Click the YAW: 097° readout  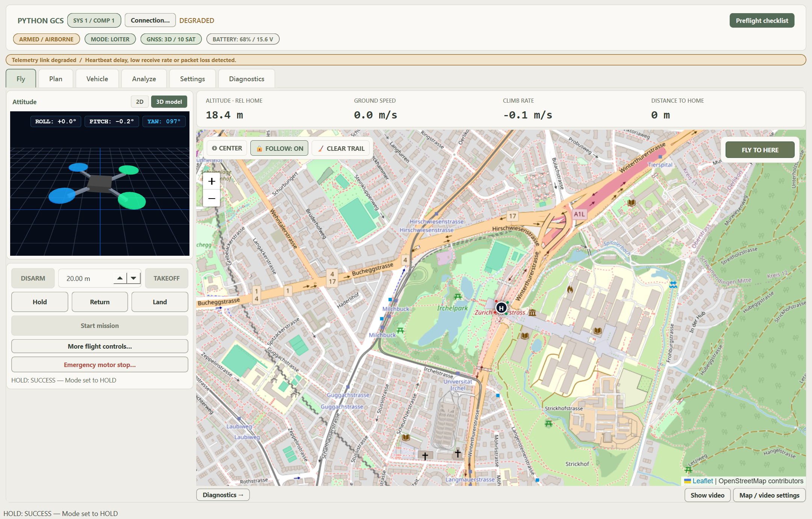click(164, 121)
